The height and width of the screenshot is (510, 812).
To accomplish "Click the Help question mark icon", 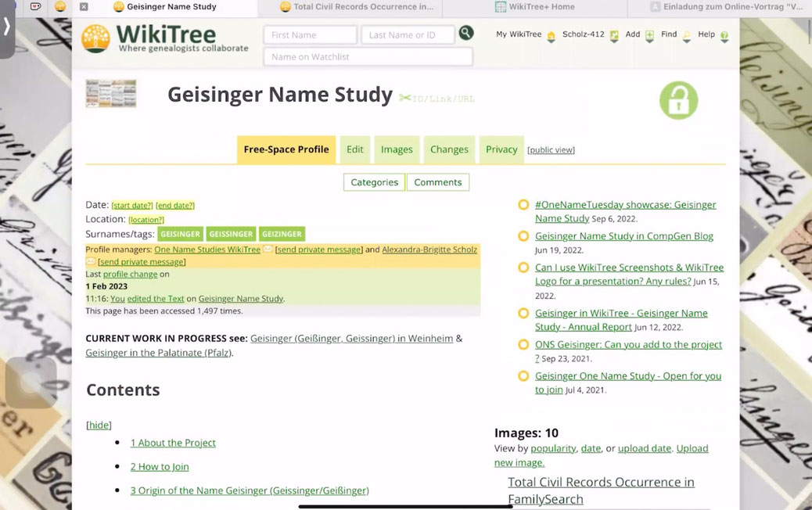I will (724, 36).
